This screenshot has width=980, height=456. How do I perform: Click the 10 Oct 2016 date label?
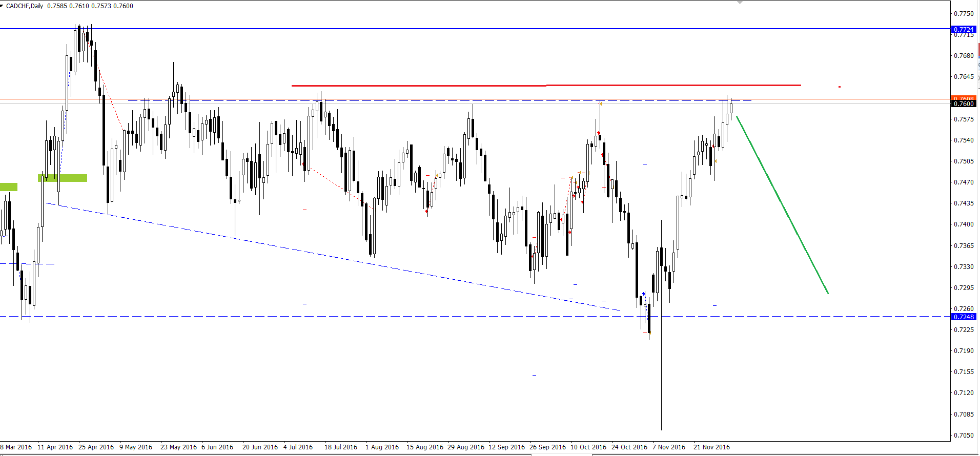[x=588, y=447]
